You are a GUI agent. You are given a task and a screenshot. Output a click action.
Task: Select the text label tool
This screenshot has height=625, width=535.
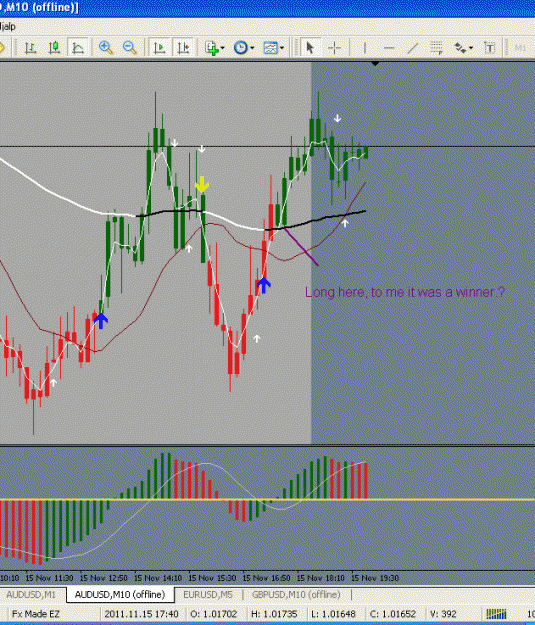[x=490, y=48]
